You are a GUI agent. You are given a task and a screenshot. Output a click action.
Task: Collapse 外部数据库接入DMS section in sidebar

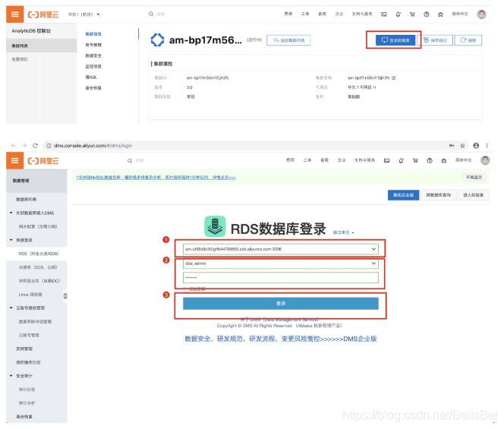11,213
